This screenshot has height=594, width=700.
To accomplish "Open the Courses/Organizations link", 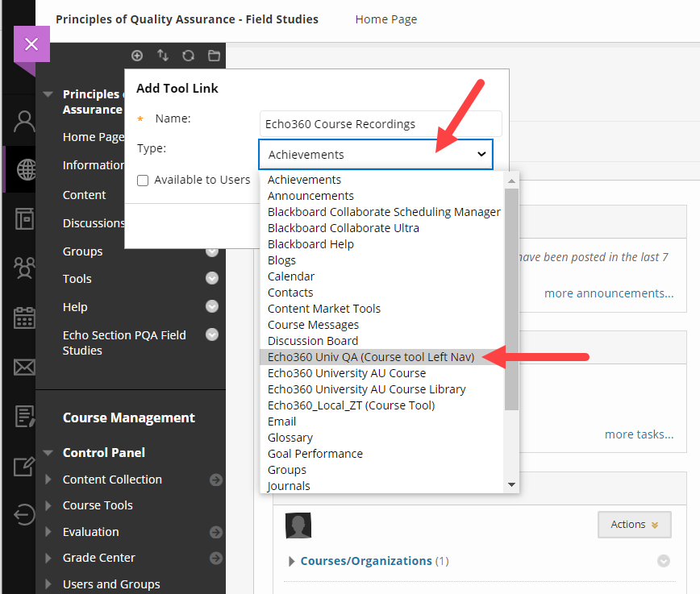I will (x=366, y=561).
